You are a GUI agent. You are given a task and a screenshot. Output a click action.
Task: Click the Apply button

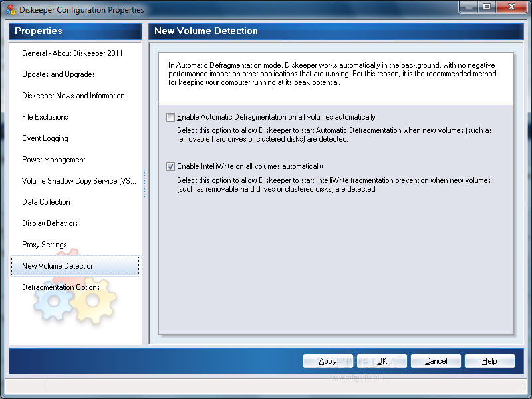click(328, 361)
